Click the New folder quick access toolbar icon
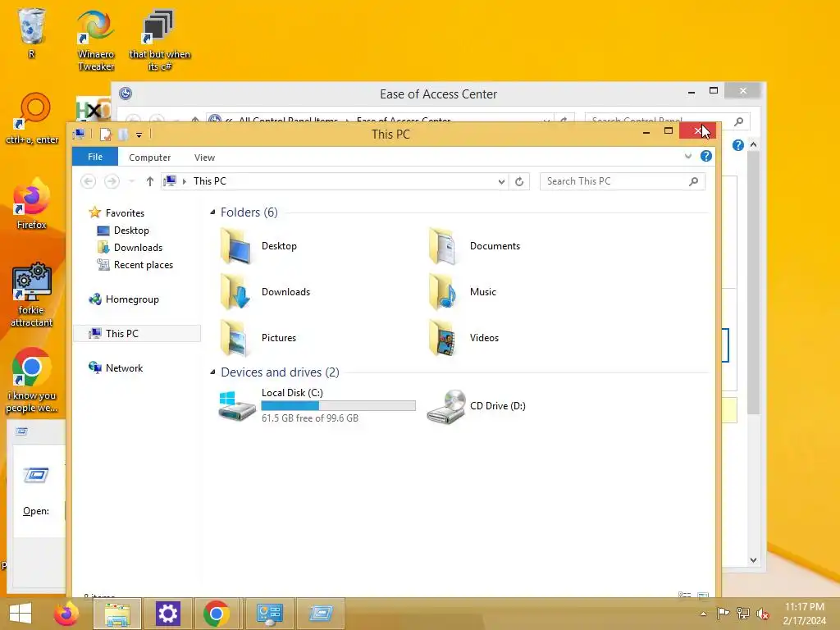Screen dimensions: 840x630 [123, 135]
